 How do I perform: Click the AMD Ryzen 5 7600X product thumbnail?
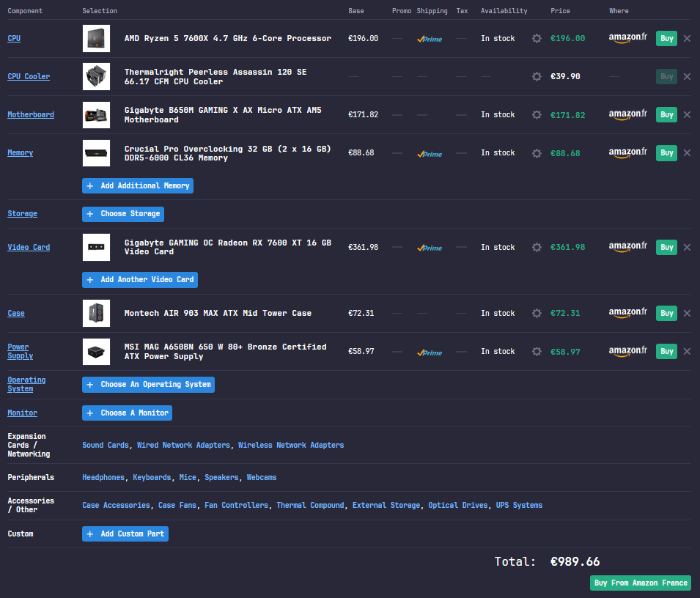97,38
